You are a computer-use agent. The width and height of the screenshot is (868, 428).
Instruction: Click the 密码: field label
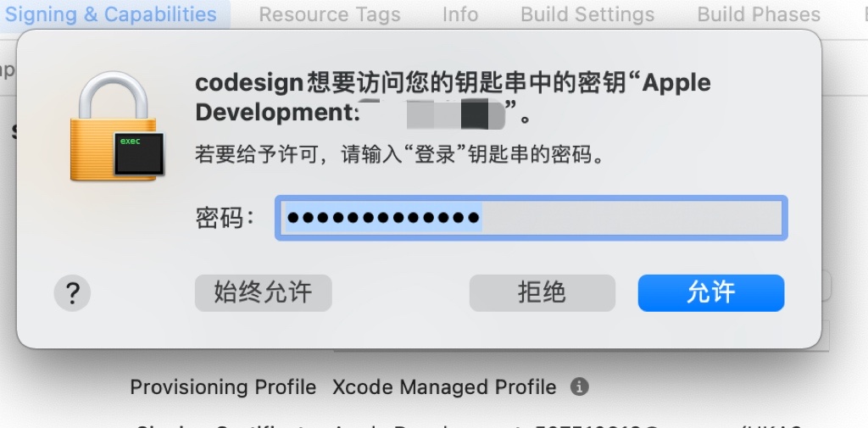[x=225, y=218]
